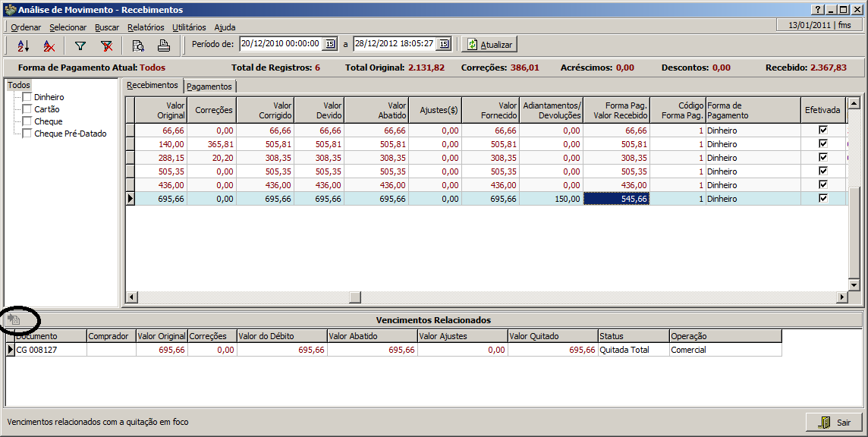Click the sort A-Z toolbar icon
This screenshot has height=437, width=868.
coord(23,45)
